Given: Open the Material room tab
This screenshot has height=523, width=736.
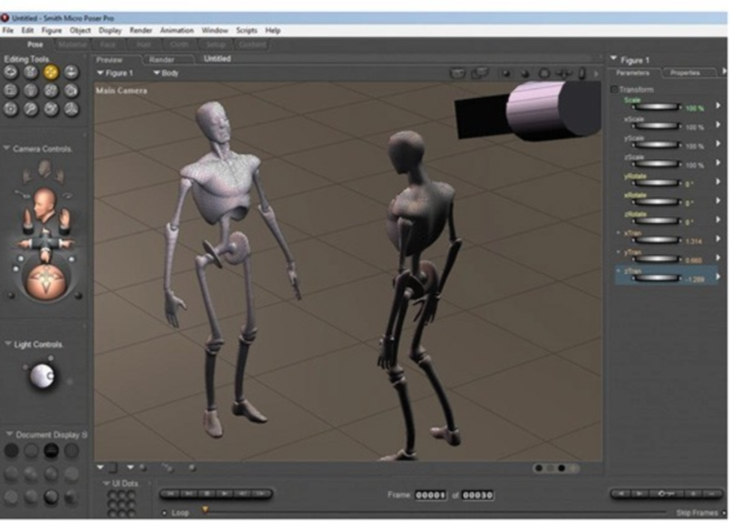Looking at the screenshot, I should [72, 45].
